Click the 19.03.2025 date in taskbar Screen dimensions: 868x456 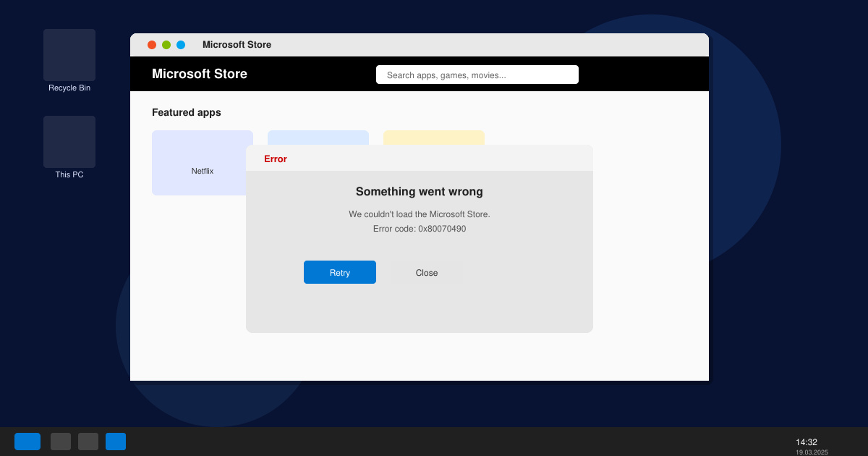tap(812, 452)
